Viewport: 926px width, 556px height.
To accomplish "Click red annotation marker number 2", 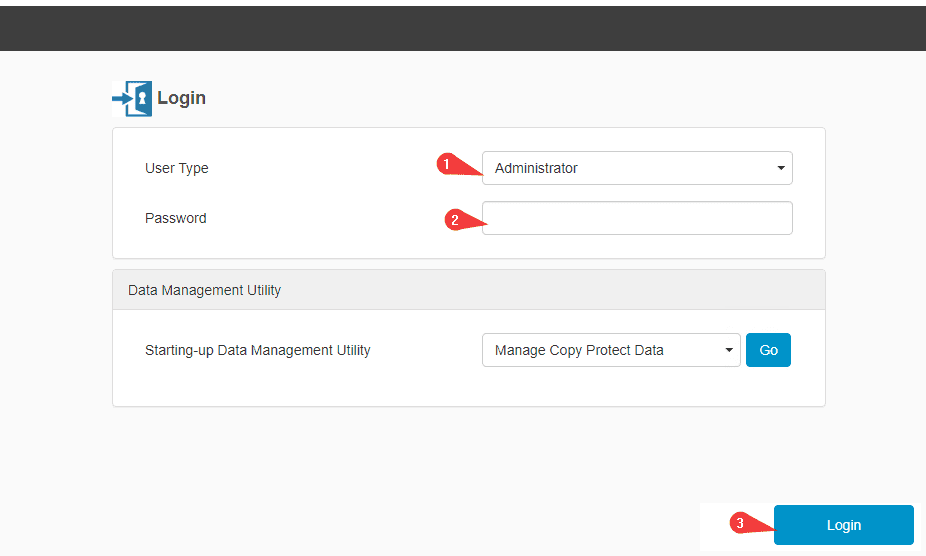I will click(455, 220).
